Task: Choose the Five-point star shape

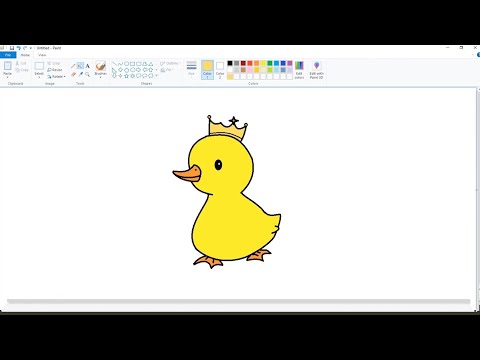Action: pyautogui.click(x=126, y=76)
